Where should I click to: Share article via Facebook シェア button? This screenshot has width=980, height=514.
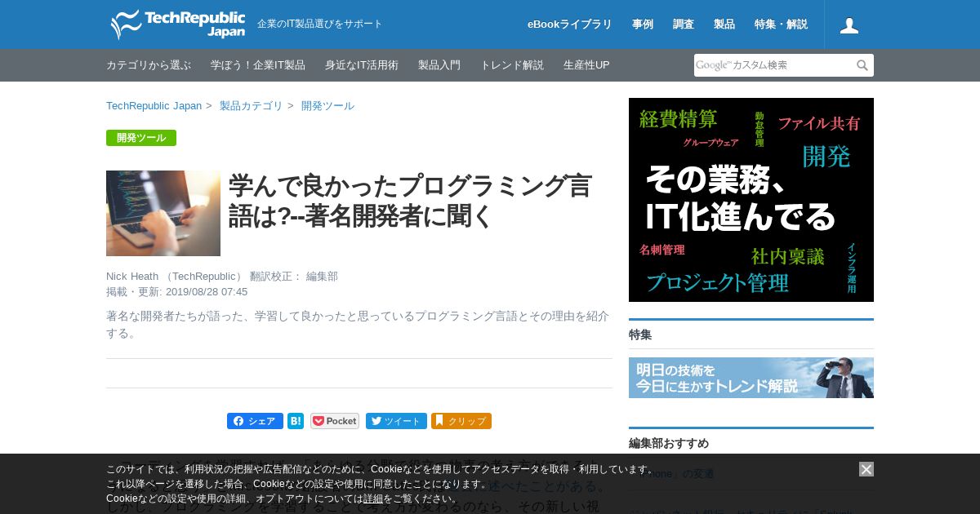(x=255, y=421)
